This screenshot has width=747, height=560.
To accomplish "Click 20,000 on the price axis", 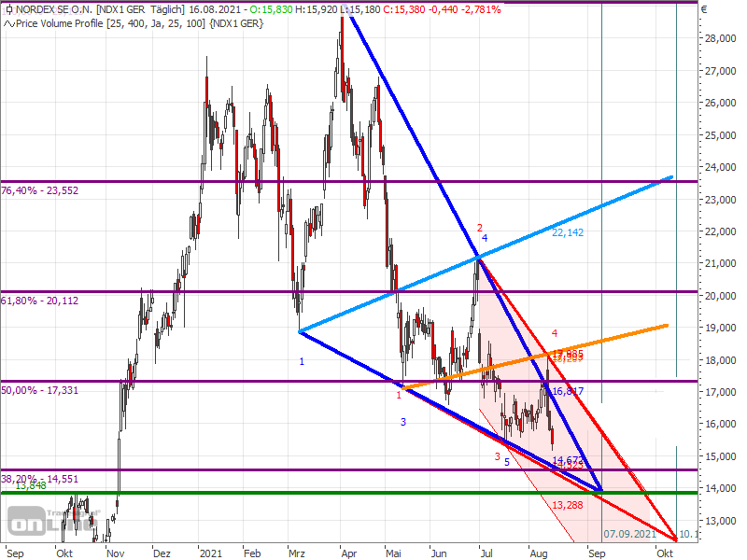I will tap(721, 296).
